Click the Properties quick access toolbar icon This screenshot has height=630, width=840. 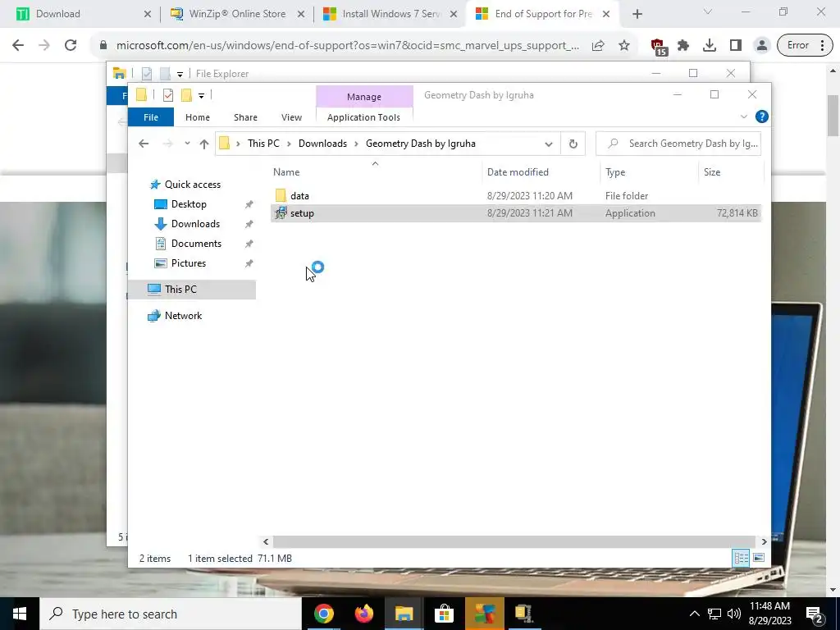click(x=168, y=95)
